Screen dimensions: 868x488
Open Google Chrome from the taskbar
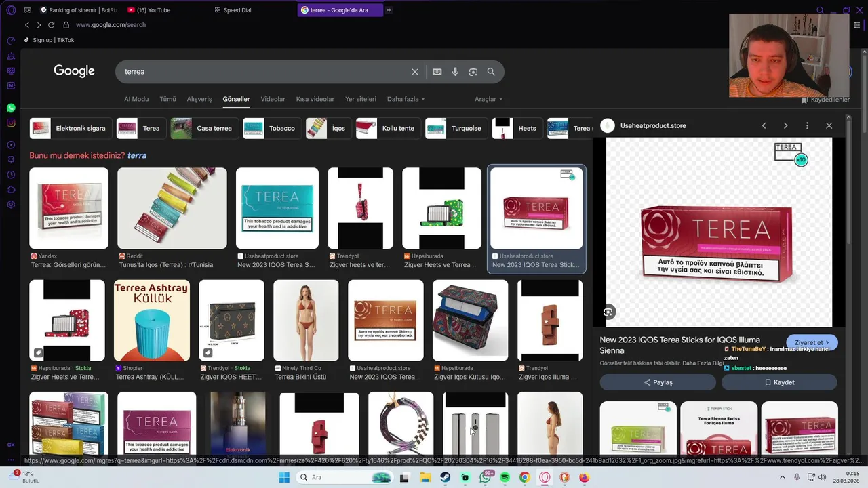pyautogui.click(x=524, y=477)
